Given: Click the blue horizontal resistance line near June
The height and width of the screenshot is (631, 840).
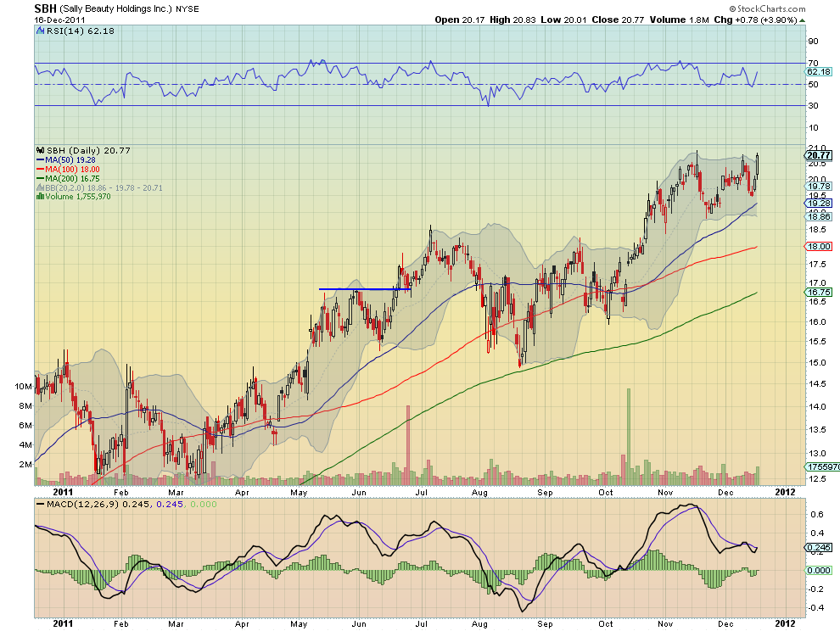Looking at the screenshot, I should pos(365,289).
